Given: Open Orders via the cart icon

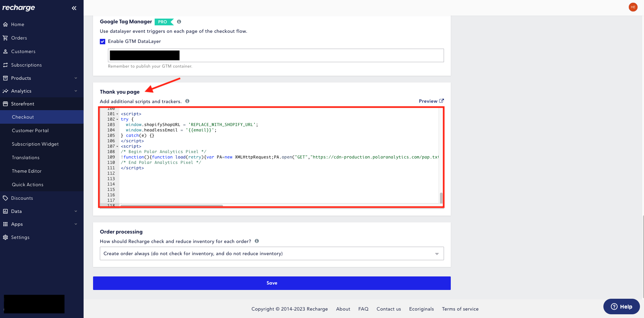Looking at the screenshot, I should tap(5, 38).
